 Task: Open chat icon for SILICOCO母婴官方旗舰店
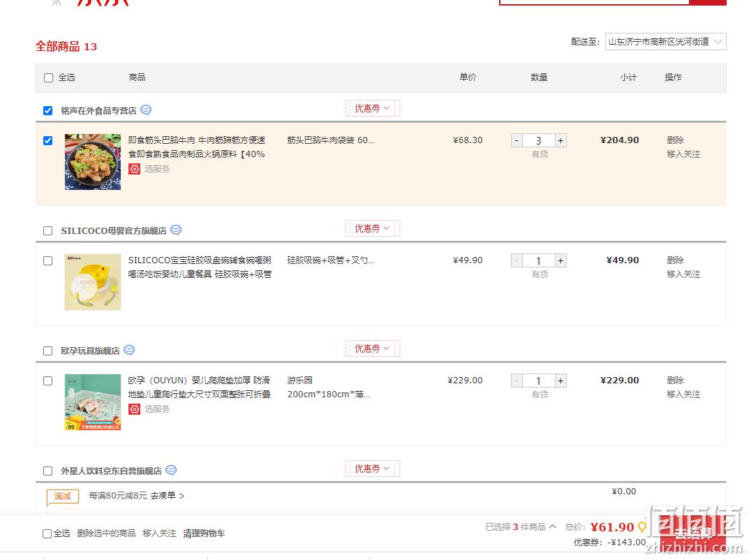click(x=176, y=230)
